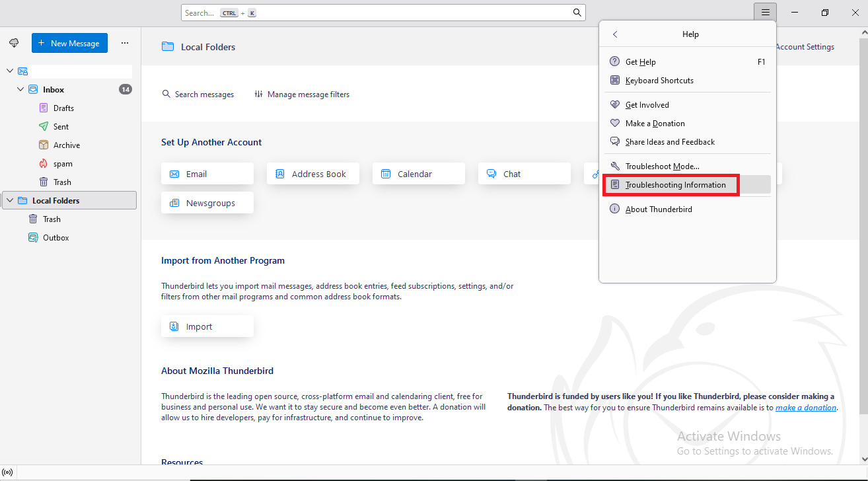The width and height of the screenshot is (868, 481).
Task: Click the Drafts folder icon
Action: coord(44,108)
